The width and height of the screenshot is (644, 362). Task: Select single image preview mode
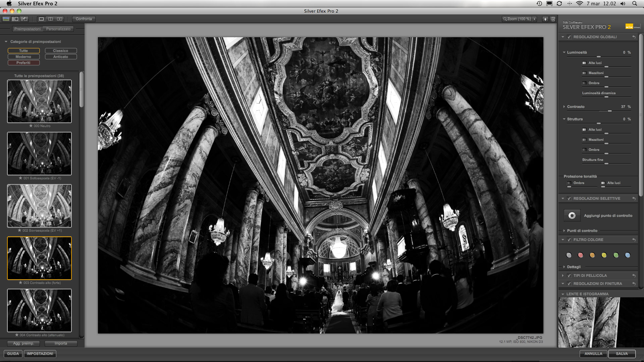tap(41, 19)
